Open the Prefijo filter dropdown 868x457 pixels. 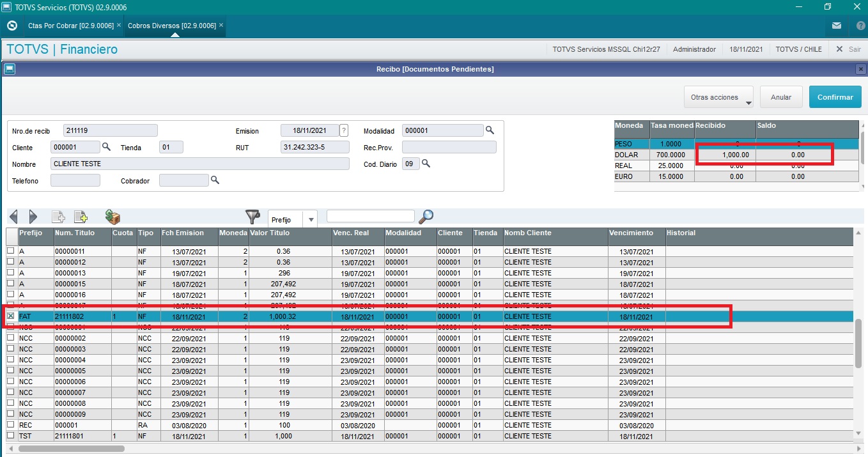[x=311, y=219]
